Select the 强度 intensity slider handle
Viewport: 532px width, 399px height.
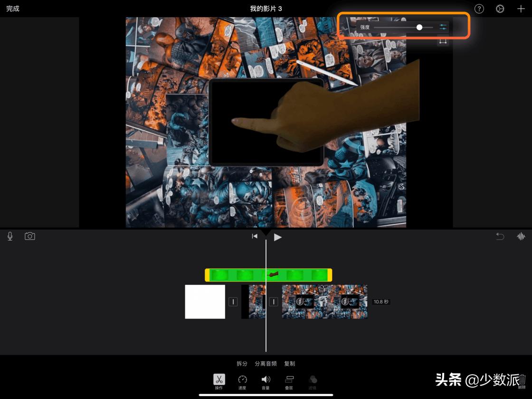pyautogui.click(x=419, y=27)
